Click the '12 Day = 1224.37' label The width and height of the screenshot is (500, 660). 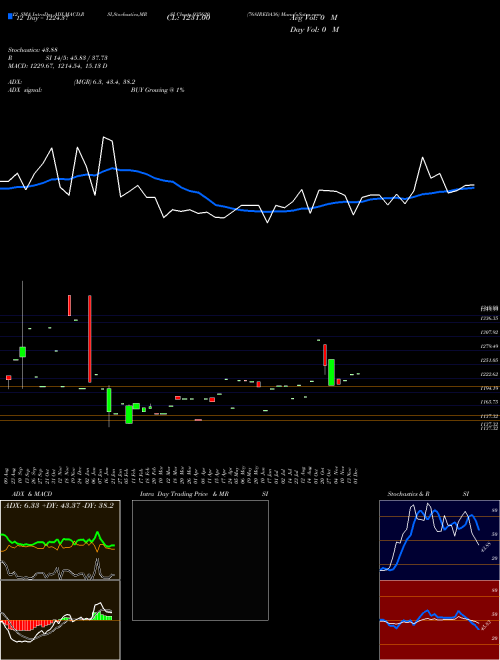[x=41, y=18]
